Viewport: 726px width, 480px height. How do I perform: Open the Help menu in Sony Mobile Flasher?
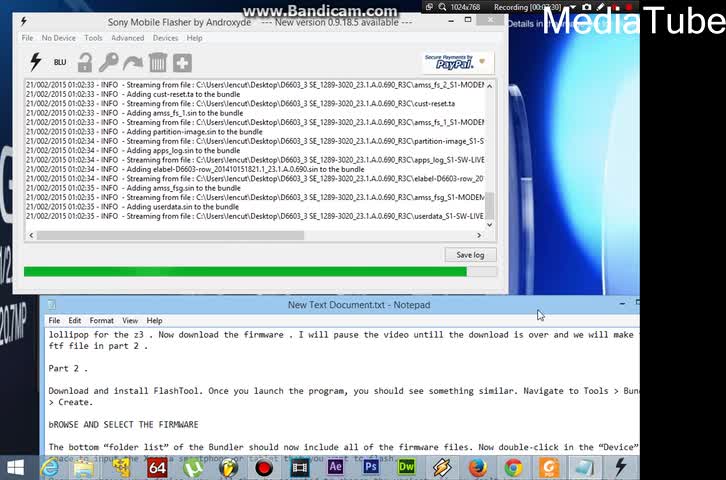[194, 38]
